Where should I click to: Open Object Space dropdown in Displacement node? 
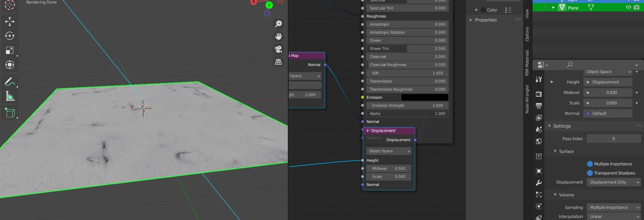[388, 151]
